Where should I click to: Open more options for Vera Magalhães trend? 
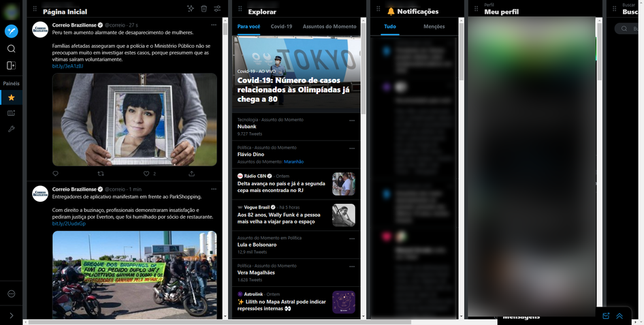click(x=352, y=266)
